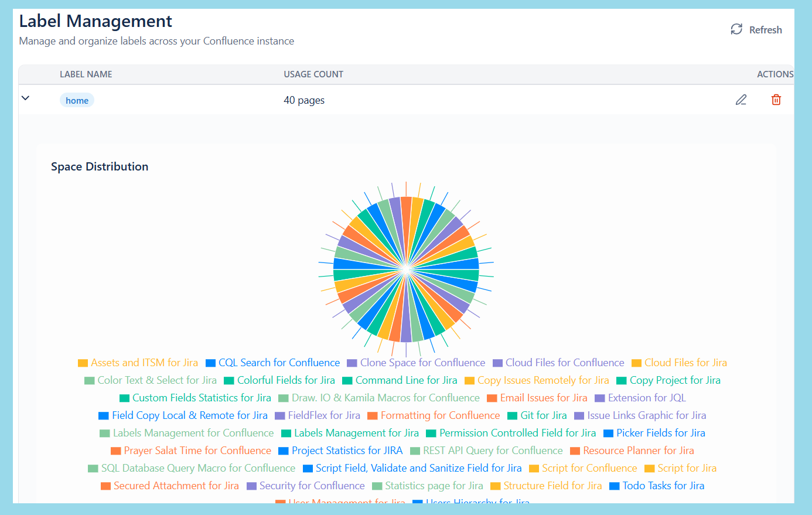Select Formatting for Confluence legend entry
This screenshot has width=812, height=515.
pyautogui.click(x=434, y=415)
